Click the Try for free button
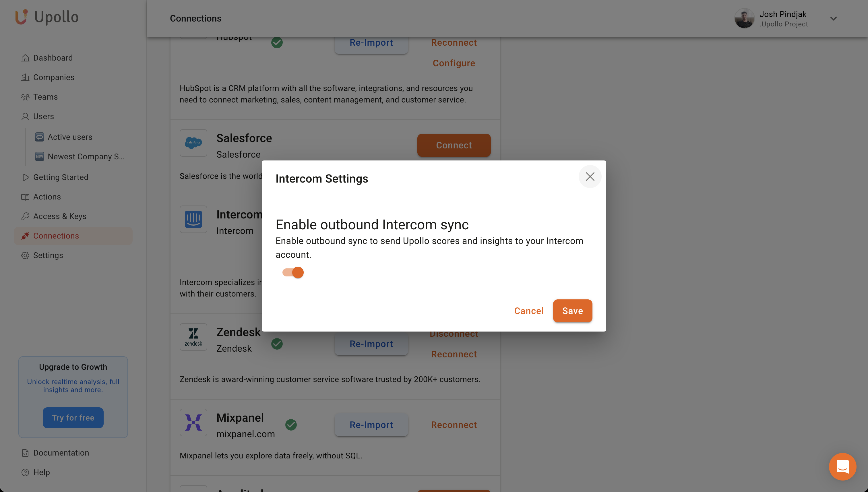868x492 pixels. pyautogui.click(x=73, y=418)
